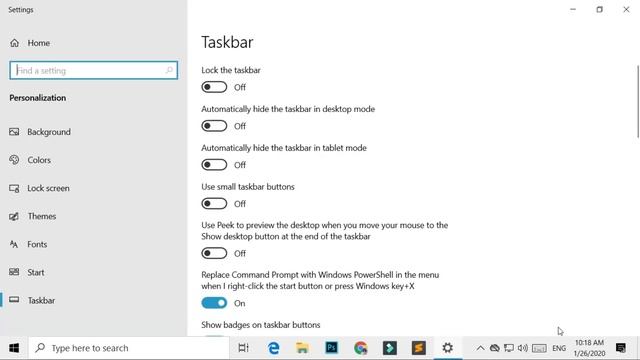Click the Settings gear on the taskbar

pyautogui.click(x=448, y=348)
